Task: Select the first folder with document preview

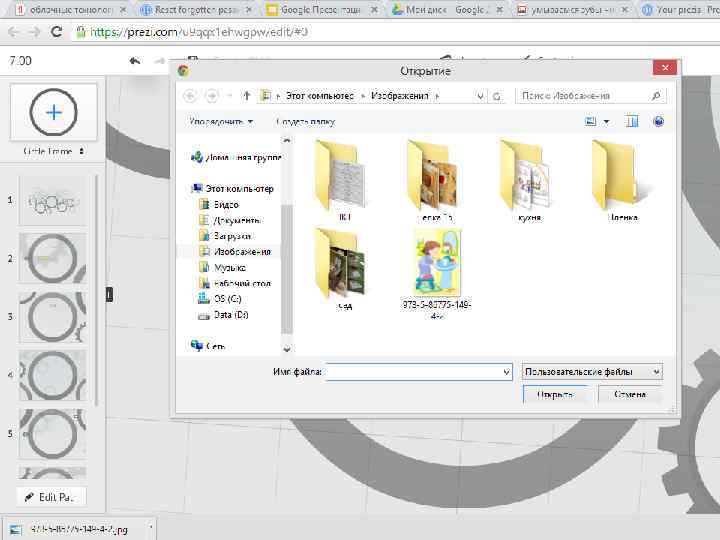Action: (x=343, y=181)
